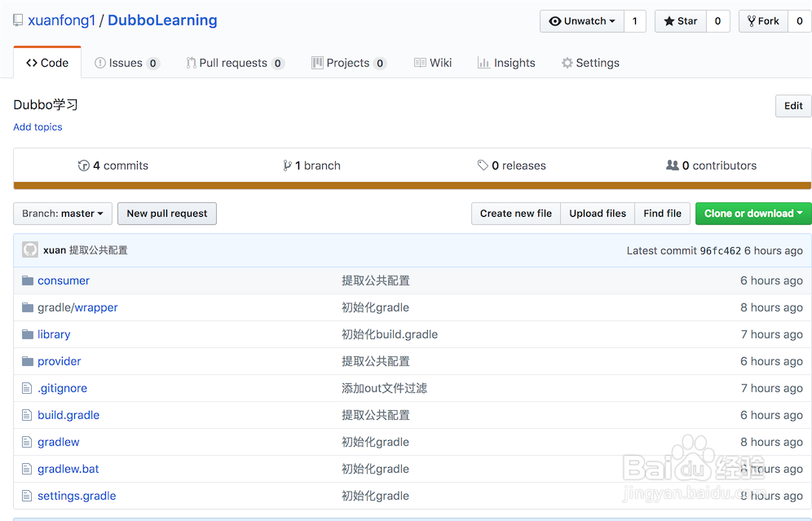Screen dimensions: 812x521
Task: Click the repository bookmark icon beside xuanfong1
Action: [x=18, y=20]
